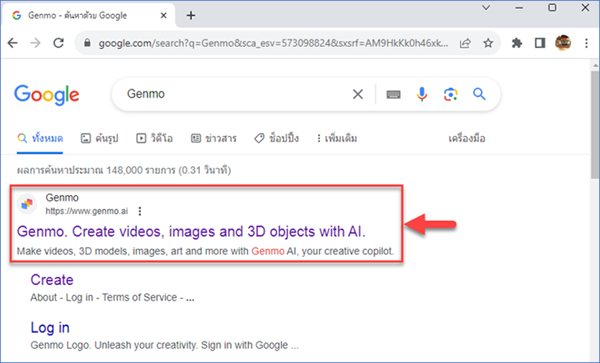
Task: Open a new tab with the plus button
Action: (x=191, y=16)
